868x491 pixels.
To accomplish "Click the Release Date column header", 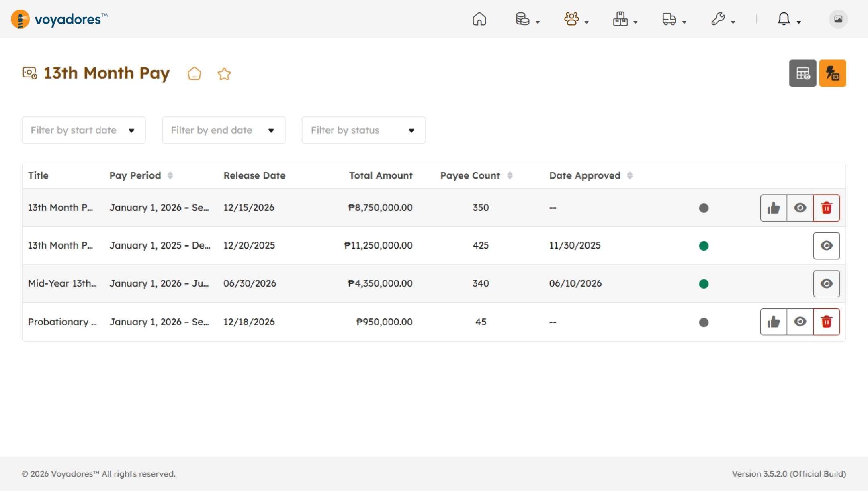I will pyautogui.click(x=254, y=175).
